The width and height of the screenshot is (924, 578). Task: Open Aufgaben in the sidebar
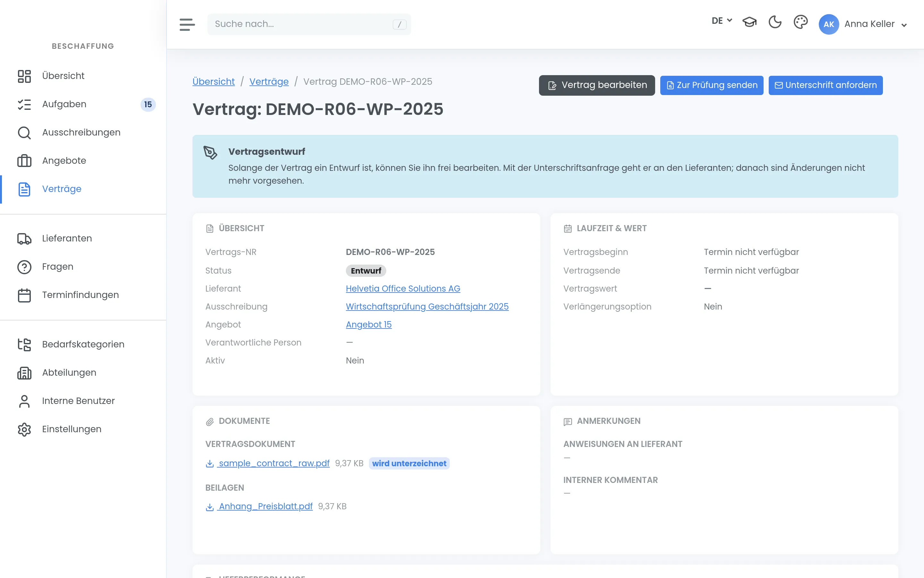[83, 104]
